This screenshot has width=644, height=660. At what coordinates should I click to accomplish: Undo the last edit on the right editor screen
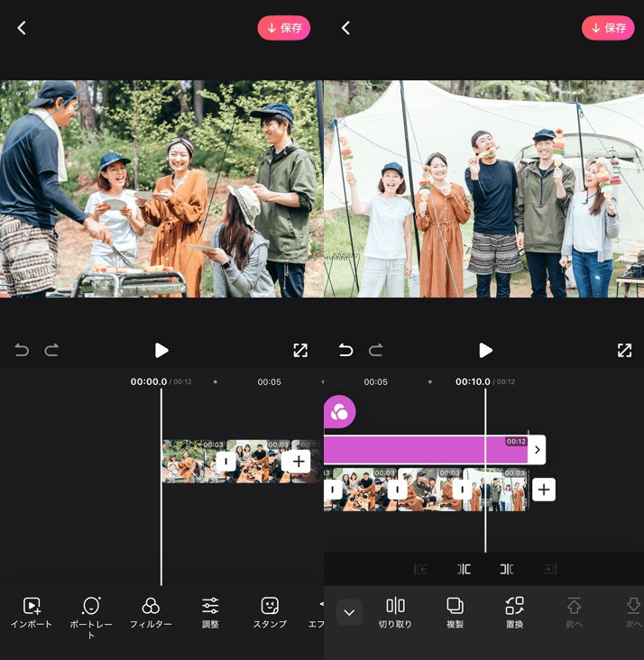tap(345, 350)
